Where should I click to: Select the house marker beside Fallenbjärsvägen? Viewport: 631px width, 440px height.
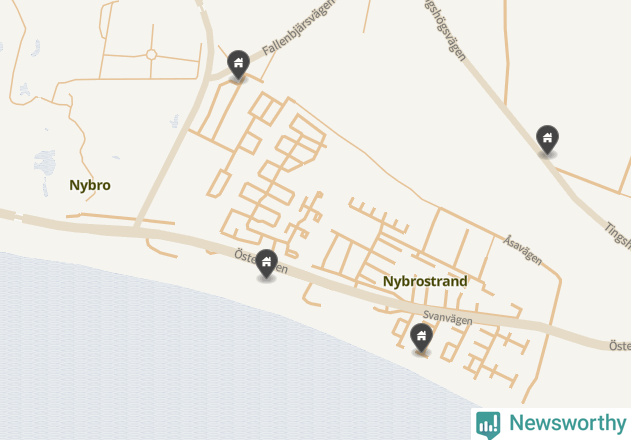pos(239,64)
